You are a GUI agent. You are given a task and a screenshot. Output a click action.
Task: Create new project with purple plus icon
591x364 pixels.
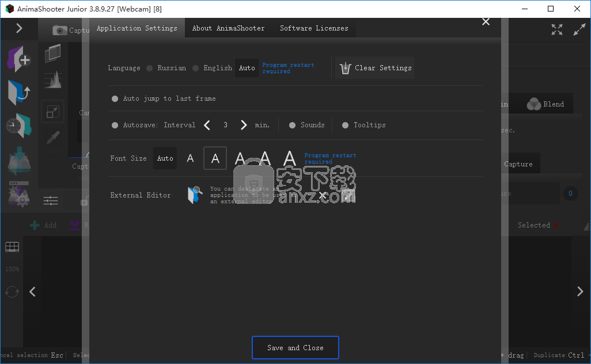click(x=19, y=59)
